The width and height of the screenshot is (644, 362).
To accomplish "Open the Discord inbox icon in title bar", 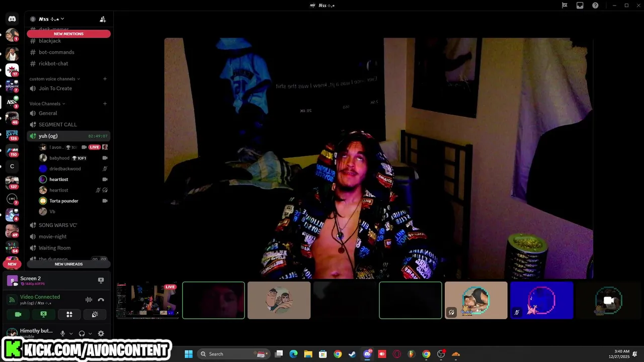I will [580, 6].
